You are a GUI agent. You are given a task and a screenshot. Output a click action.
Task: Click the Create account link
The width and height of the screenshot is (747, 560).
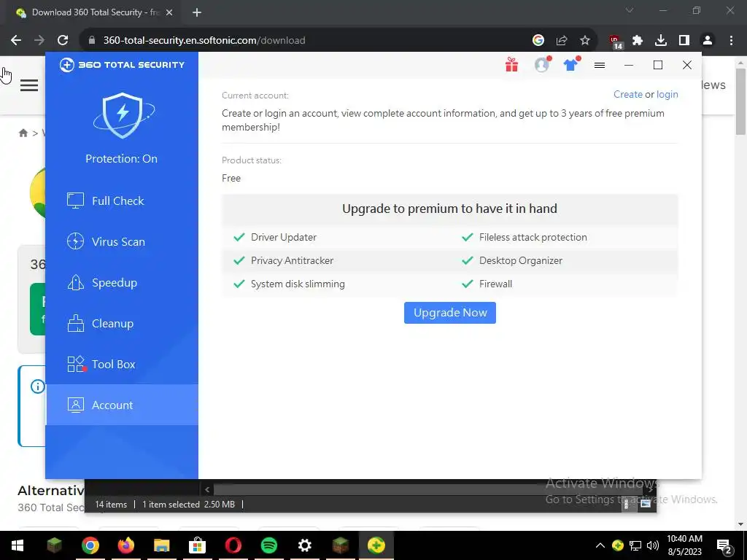628,94
